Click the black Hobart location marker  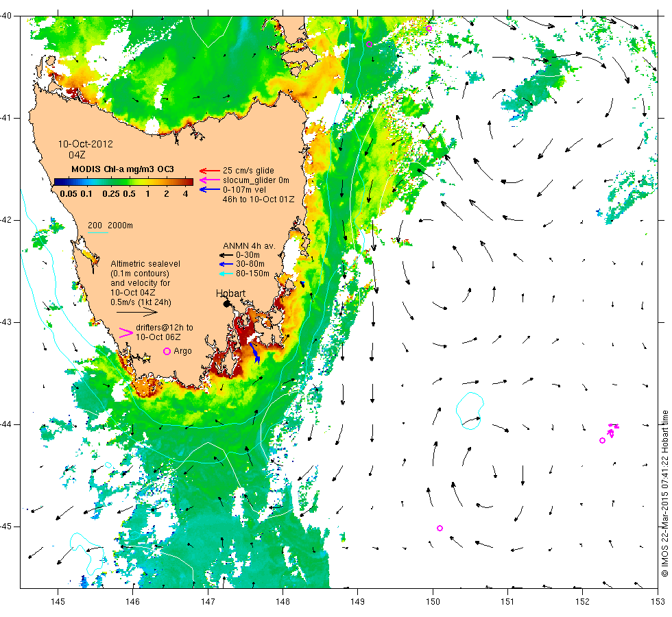click(x=227, y=304)
